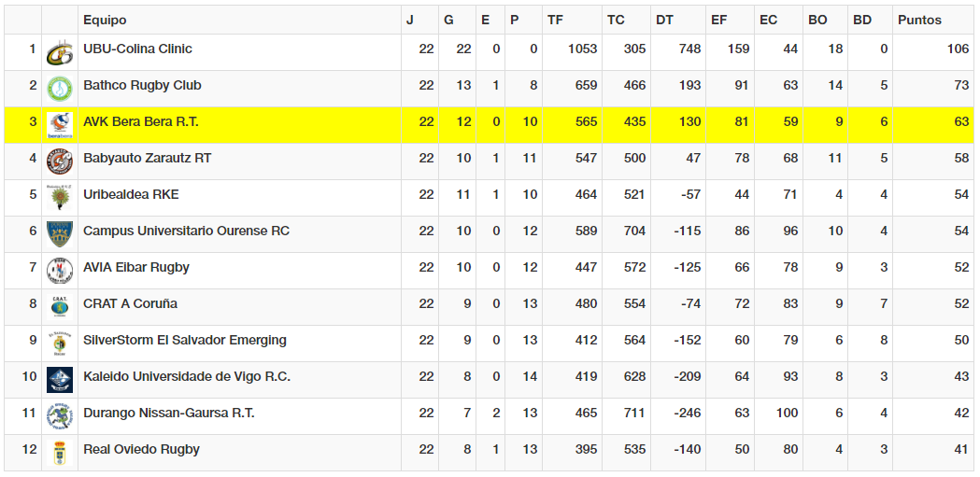Screen dimensions: 980x477
Task: Click the Babyauto Zarautz RT badge
Action: click(x=60, y=161)
